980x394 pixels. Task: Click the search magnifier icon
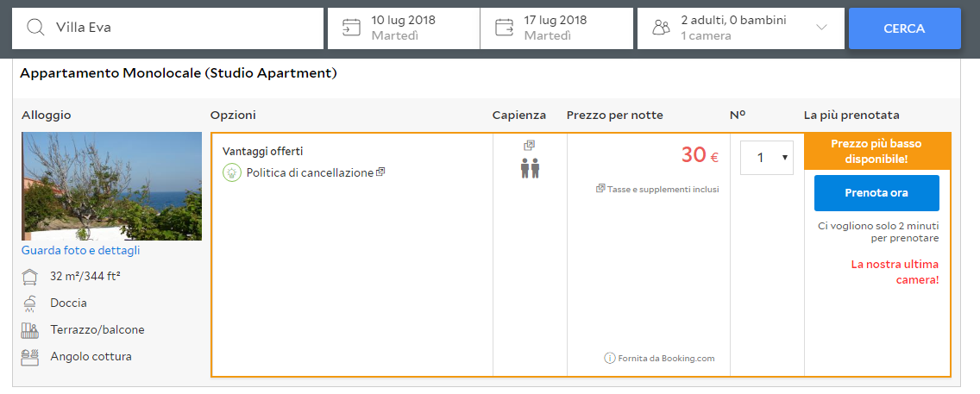(x=35, y=28)
